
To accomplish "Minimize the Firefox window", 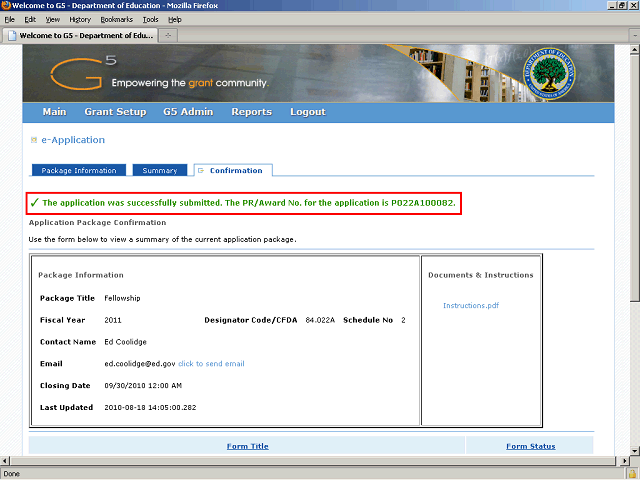I will pos(612,5).
